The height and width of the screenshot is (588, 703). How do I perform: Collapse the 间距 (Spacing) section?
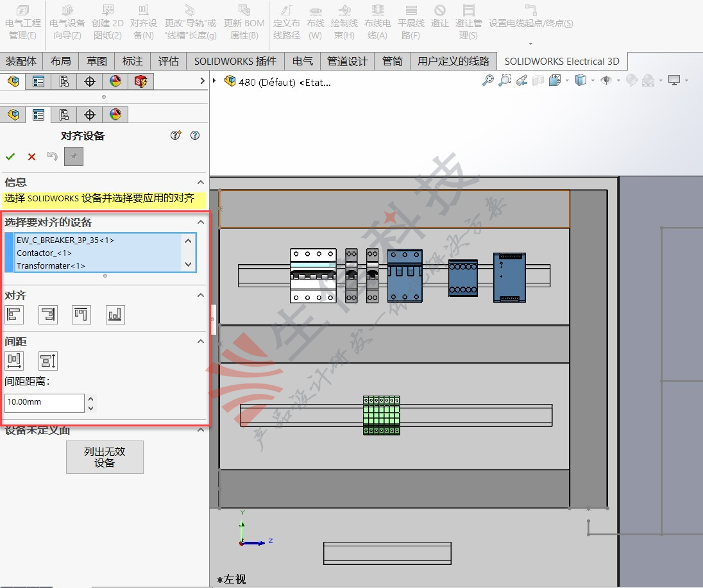click(201, 341)
